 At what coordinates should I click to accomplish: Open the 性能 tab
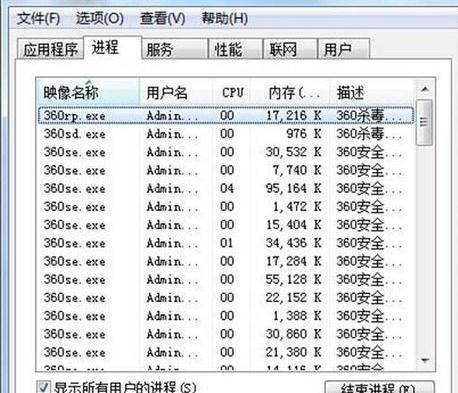235,49
